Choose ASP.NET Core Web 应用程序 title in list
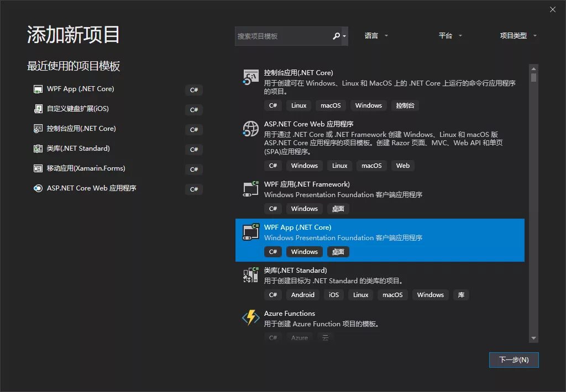This screenshot has height=392, width=566. coord(308,124)
